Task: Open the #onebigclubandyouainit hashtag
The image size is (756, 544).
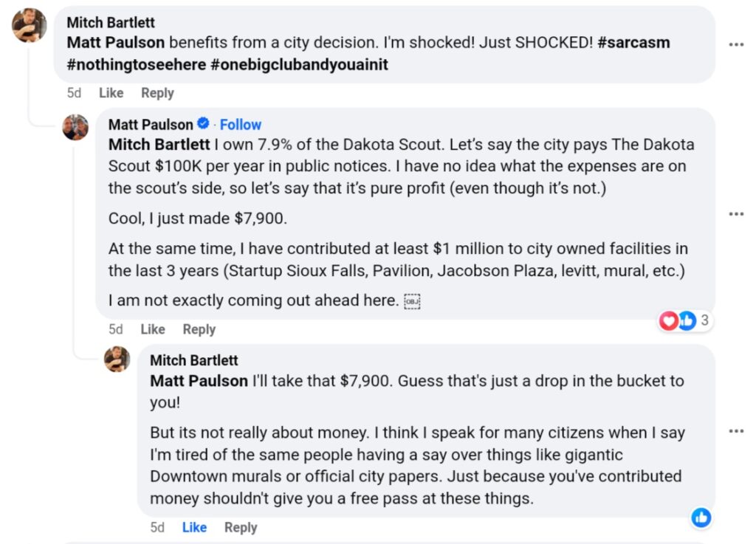Action: [300, 64]
